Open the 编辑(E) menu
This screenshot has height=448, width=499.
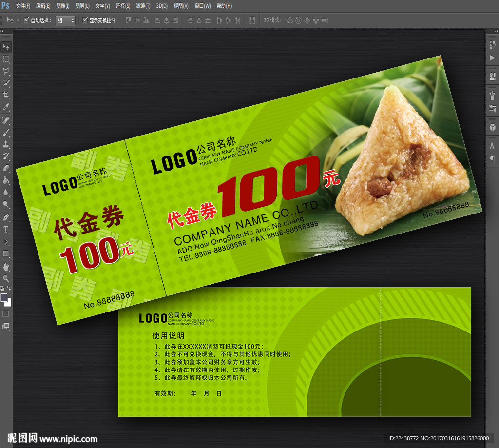43,6
